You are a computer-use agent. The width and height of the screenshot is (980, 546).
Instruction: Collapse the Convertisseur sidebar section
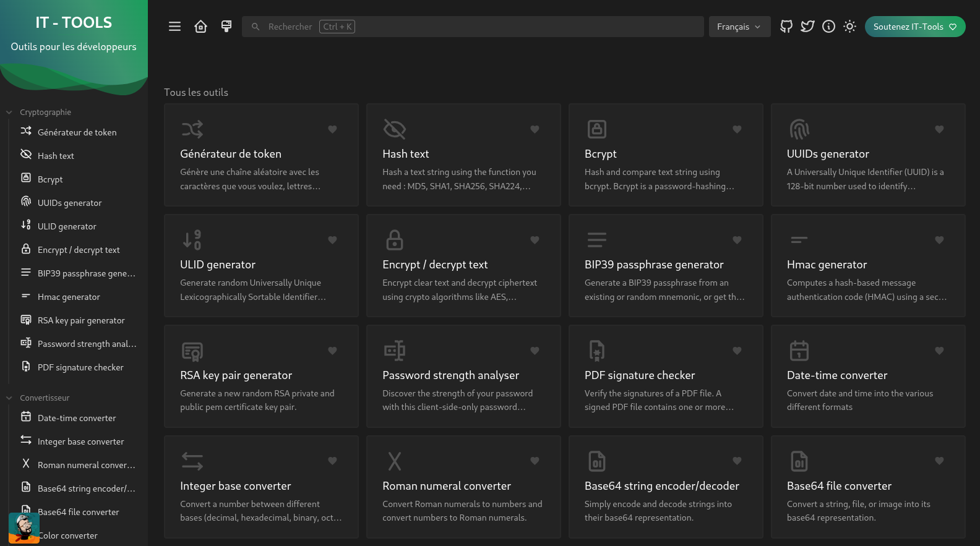coord(45,398)
